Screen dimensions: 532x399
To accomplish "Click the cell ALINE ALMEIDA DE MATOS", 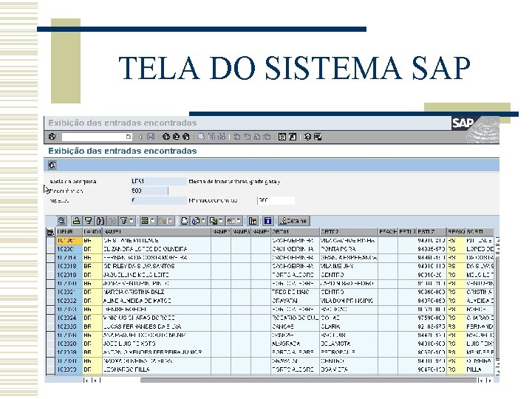I will click(x=157, y=301).
